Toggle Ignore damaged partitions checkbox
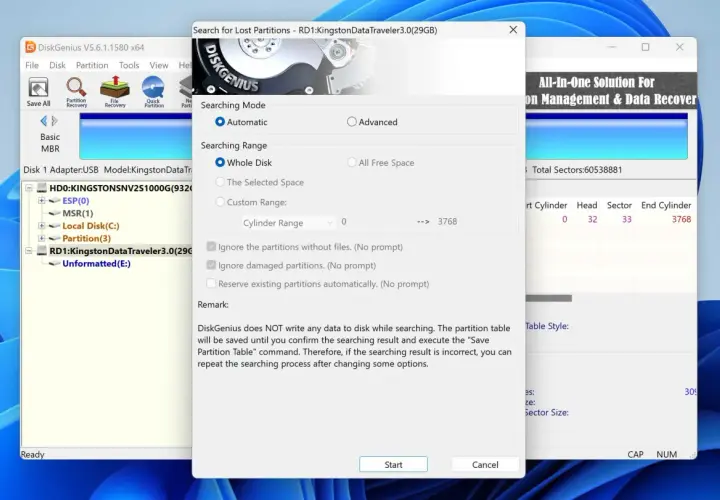Image resolution: width=720 pixels, height=500 pixels. coord(211,265)
